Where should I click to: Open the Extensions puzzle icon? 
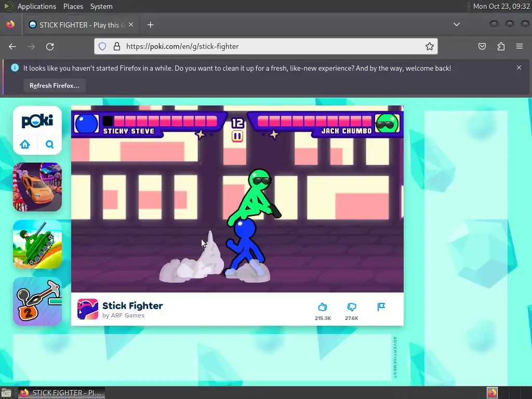point(501,46)
